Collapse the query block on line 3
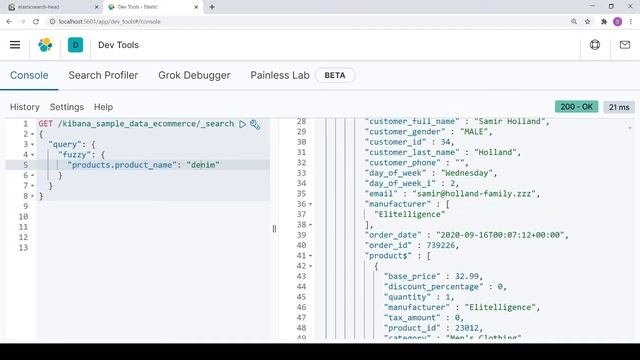The width and height of the screenshot is (640, 360). [33, 144]
